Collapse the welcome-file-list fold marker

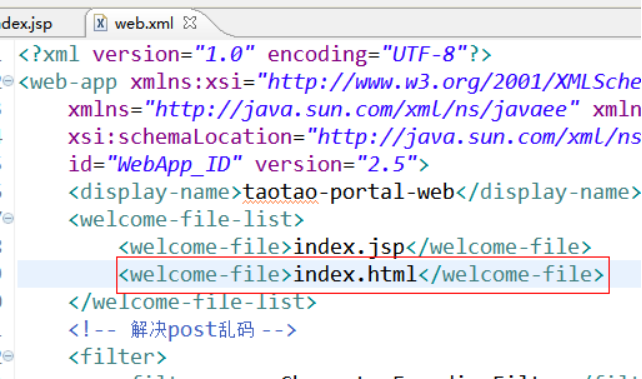click(x=8, y=219)
